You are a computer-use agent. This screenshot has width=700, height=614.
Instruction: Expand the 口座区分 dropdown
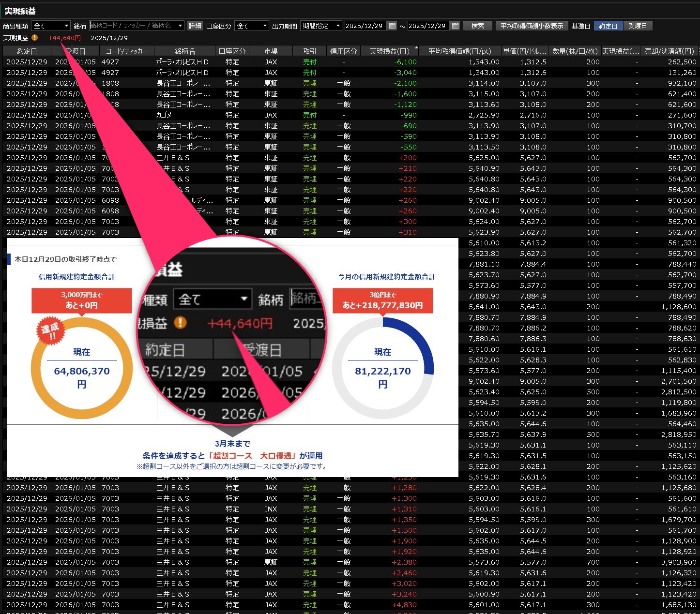[x=251, y=26]
